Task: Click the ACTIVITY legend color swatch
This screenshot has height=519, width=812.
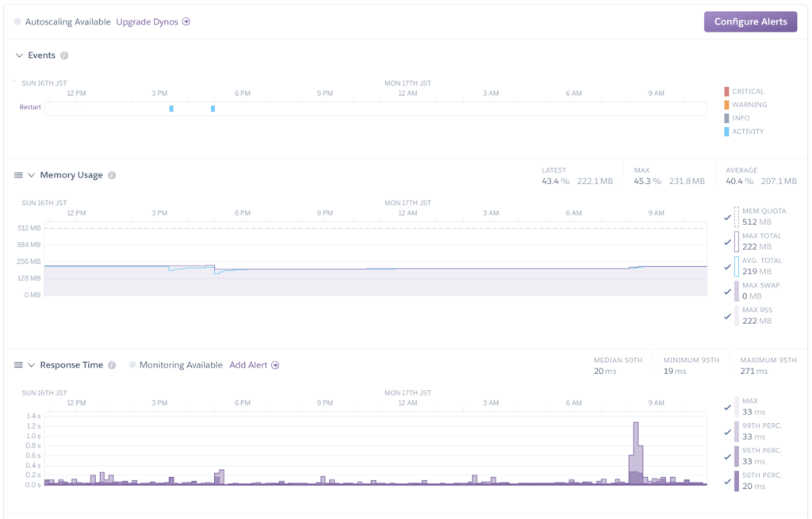Action: (x=726, y=132)
